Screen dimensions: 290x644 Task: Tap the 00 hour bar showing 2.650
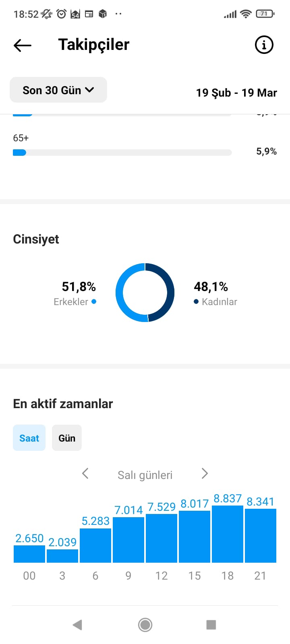[x=29, y=554]
